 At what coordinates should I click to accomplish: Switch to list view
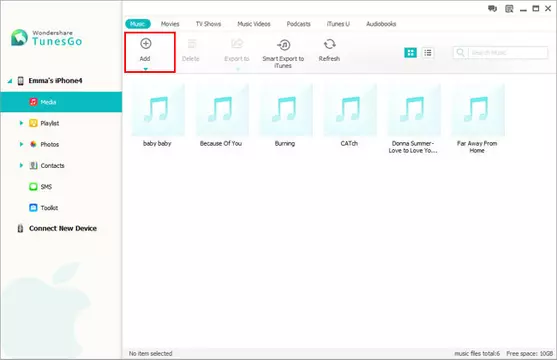(428, 53)
